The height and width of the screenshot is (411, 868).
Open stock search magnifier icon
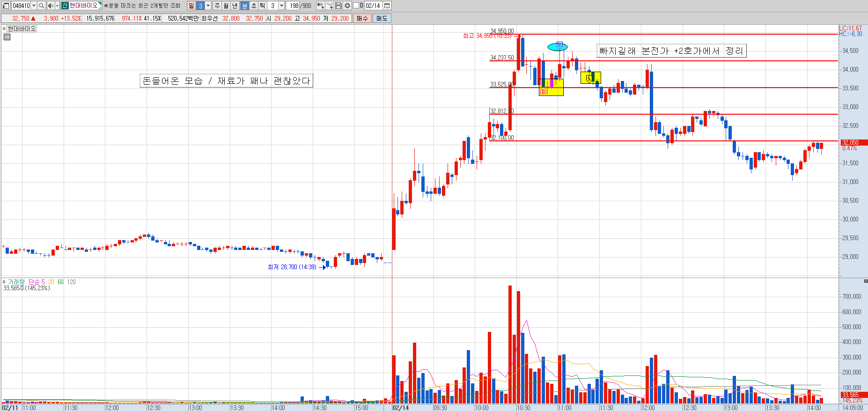(x=42, y=6)
